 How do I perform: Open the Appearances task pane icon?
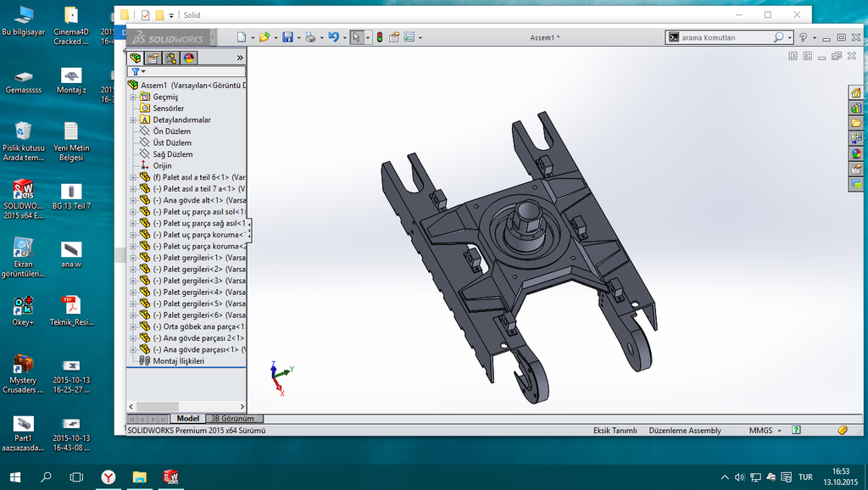click(856, 153)
